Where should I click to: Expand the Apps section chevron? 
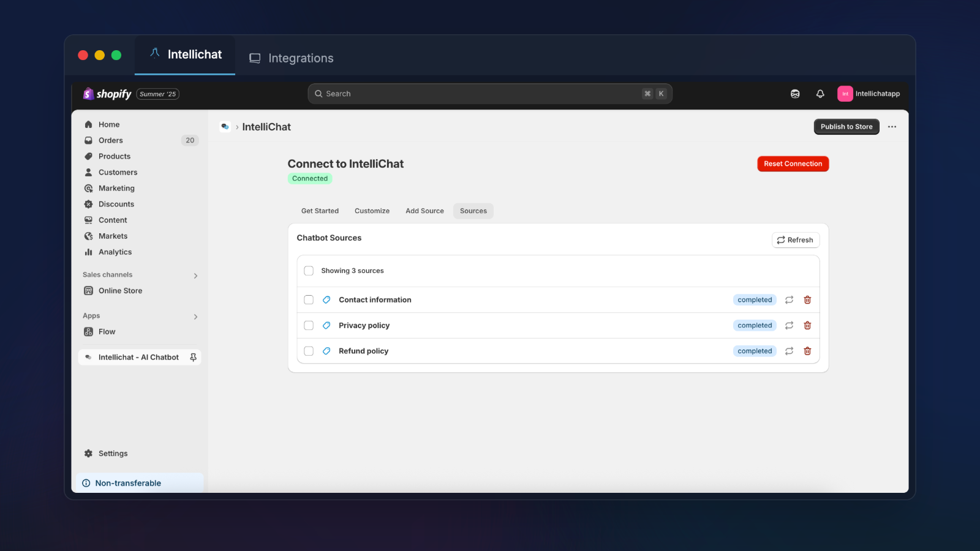click(x=195, y=317)
